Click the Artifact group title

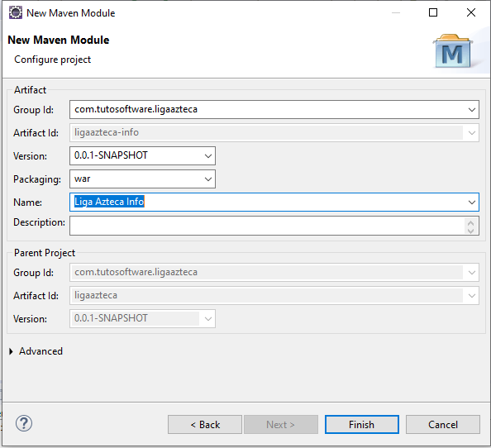tap(30, 90)
